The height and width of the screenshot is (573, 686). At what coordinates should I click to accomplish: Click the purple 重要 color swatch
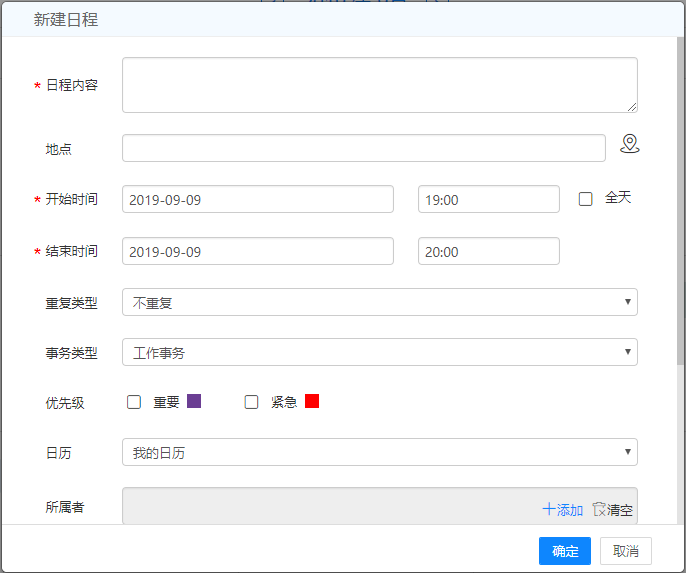pos(194,401)
